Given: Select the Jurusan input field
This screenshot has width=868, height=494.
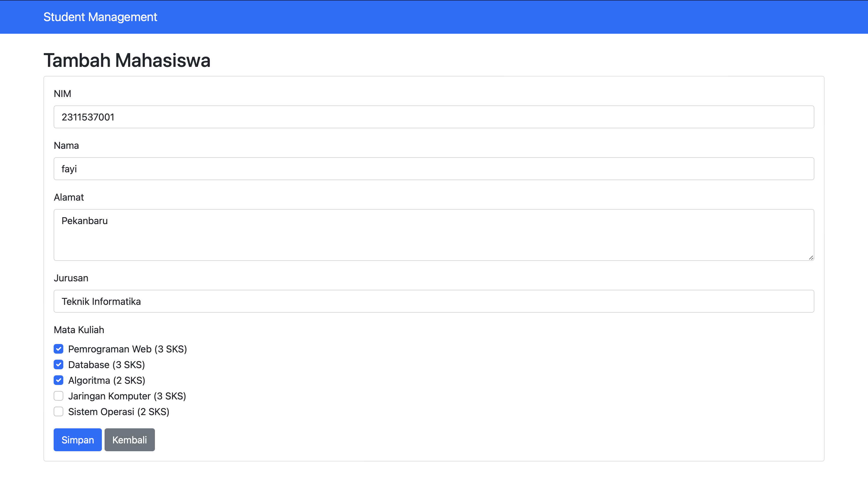Looking at the screenshot, I should click(433, 301).
